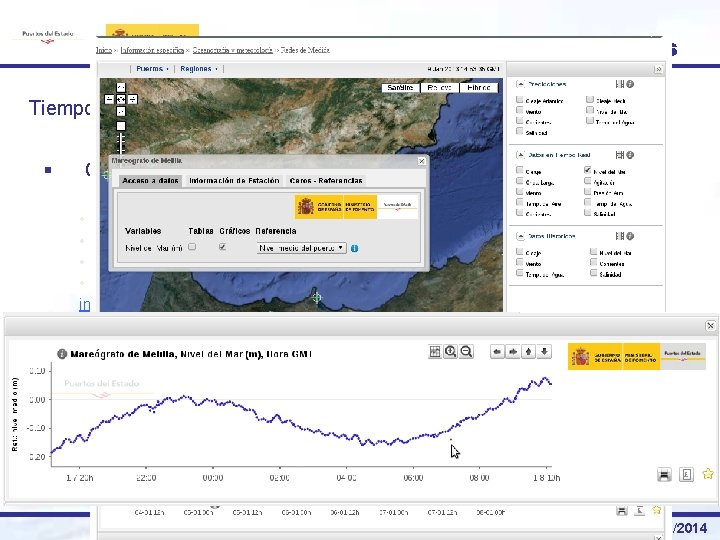This screenshot has height=540, width=720.
Task: Move the chart right with the arrow button
Action: click(513, 352)
